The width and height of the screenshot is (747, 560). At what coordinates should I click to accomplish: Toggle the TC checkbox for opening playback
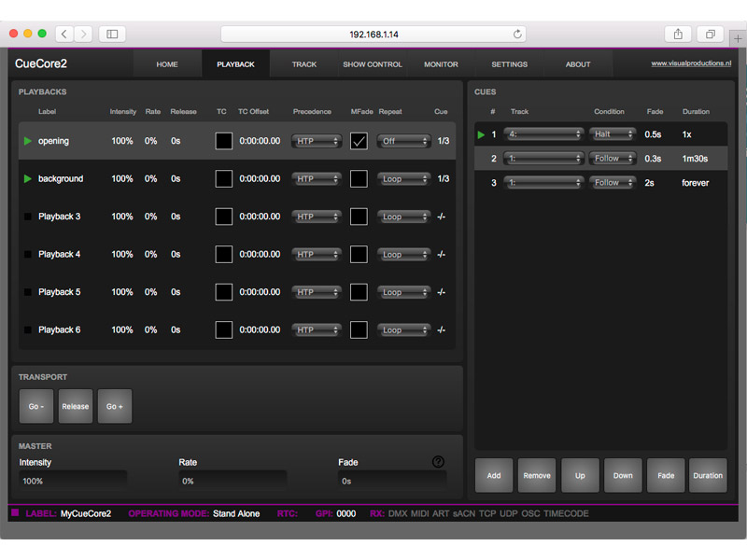pyautogui.click(x=224, y=141)
